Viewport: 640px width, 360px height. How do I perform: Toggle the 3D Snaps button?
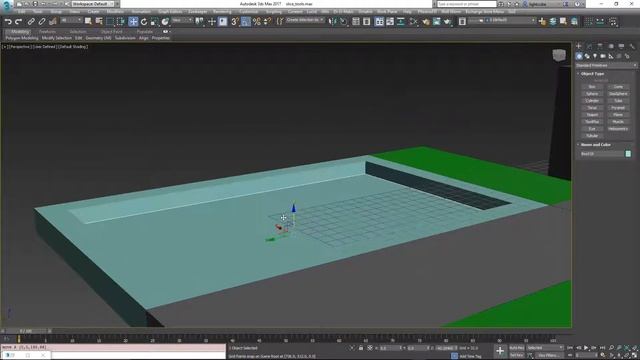pos(235,22)
